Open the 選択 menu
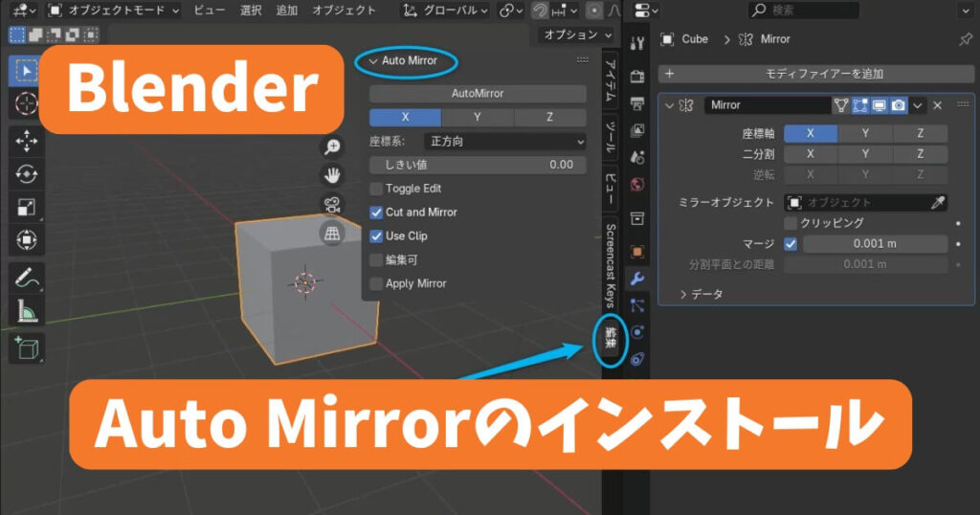Screen dimensions: 980x515 (251, 11)
